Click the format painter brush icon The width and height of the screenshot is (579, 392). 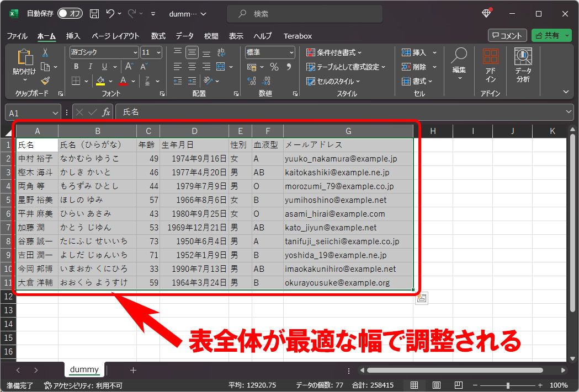[45, 80]
